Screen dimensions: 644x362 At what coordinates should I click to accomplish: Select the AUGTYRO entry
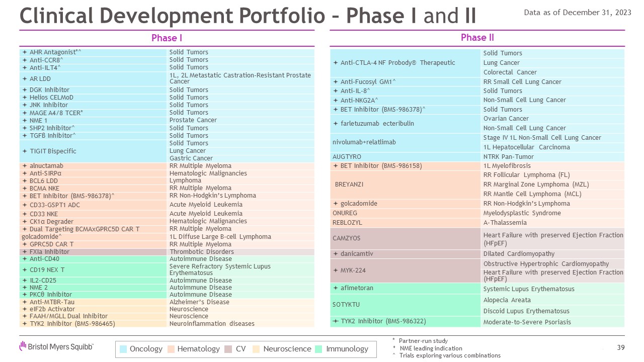406,157
